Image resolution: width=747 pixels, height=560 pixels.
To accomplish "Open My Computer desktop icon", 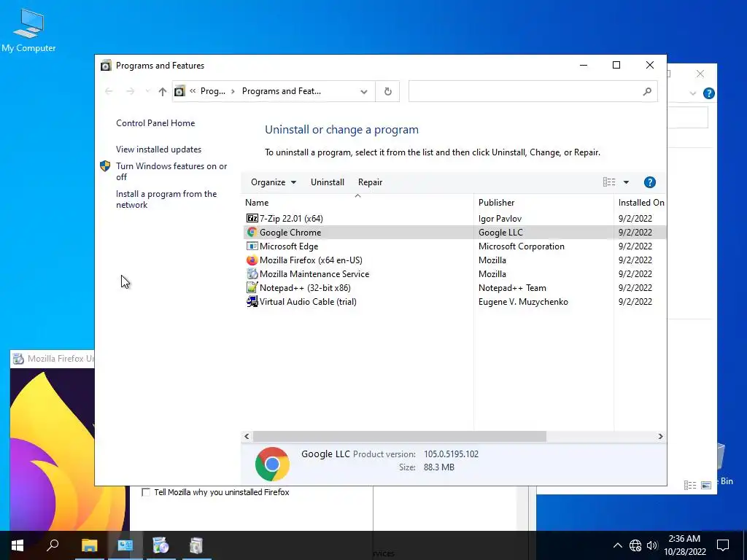I will [28, 30].
